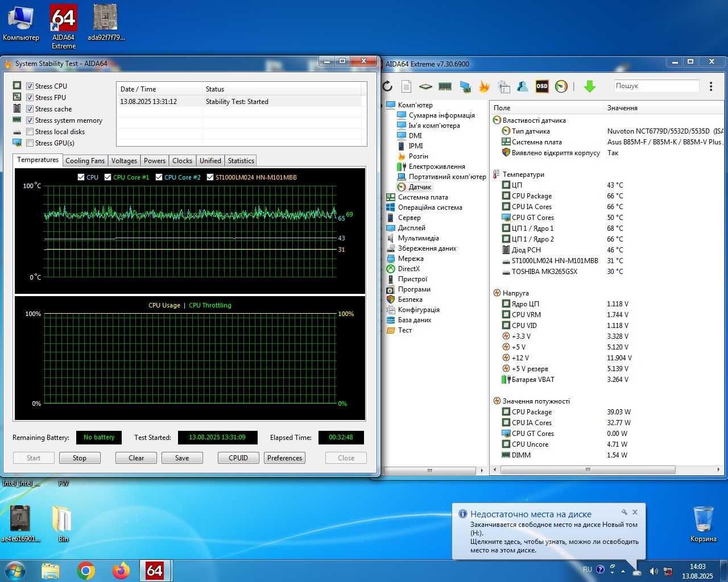Toggle the Stress FPU checkbox
The image size is (728, 582).
click(x=30, y=98)
